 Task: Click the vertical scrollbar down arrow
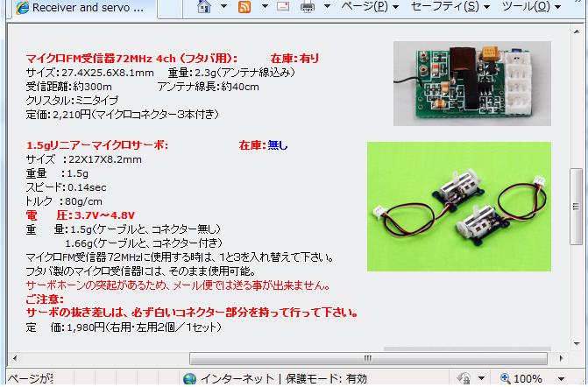[x=577, y=343]
